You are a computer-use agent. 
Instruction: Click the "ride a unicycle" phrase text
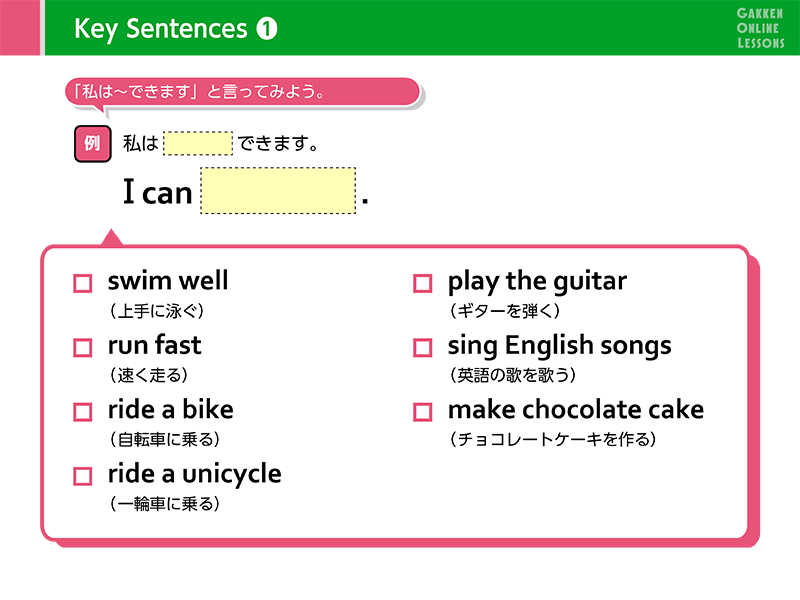pos(194,474)
